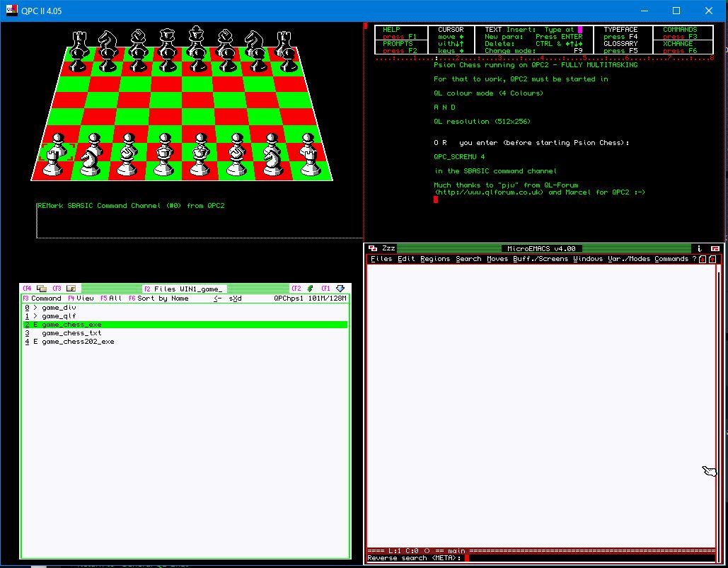Open the Buff./Screens menu in MicroEMACS
The image size is (728, 568).
[x=541, y=259]
